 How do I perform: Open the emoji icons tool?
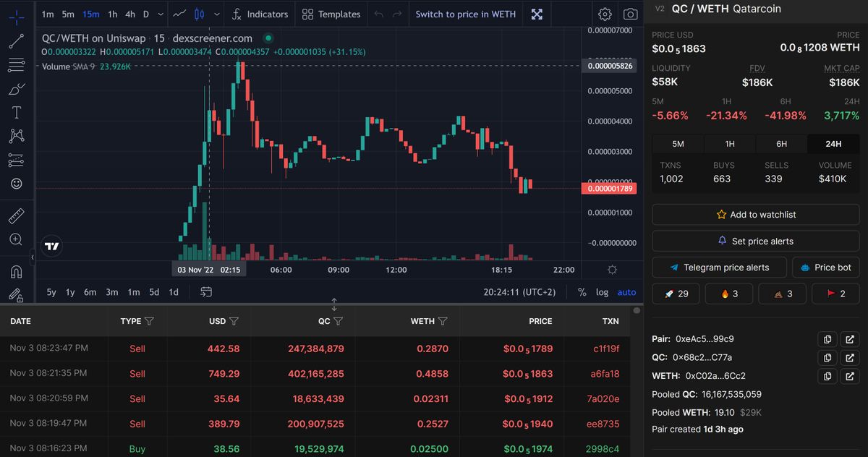pos(17,184)
